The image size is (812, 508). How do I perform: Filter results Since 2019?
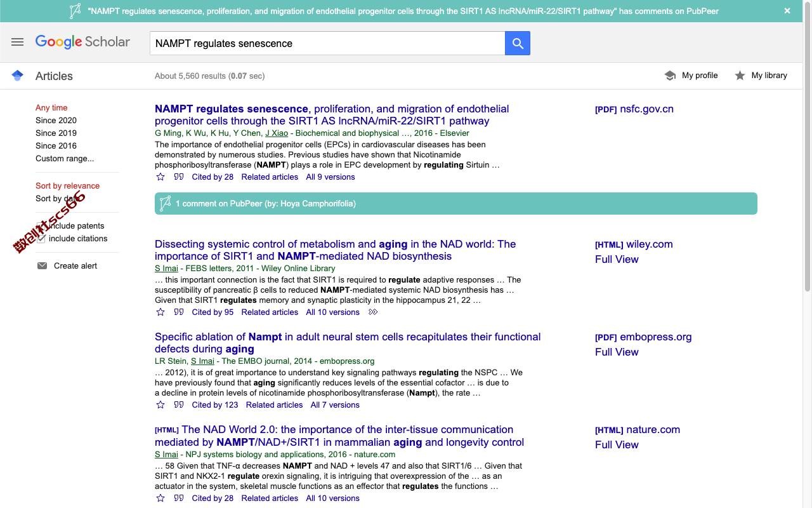pyautogui.click(x=56, y=133)
